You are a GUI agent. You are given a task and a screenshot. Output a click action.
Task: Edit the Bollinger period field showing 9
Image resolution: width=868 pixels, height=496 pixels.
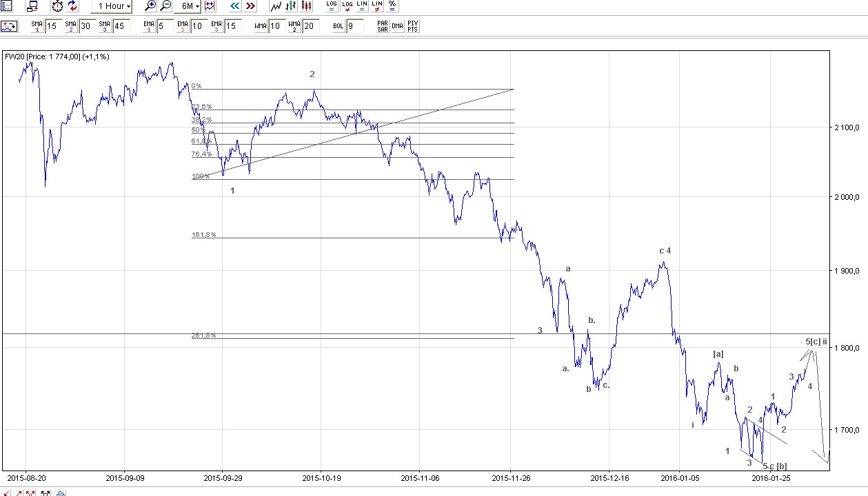pyautogui.click(x=354, y=26)
